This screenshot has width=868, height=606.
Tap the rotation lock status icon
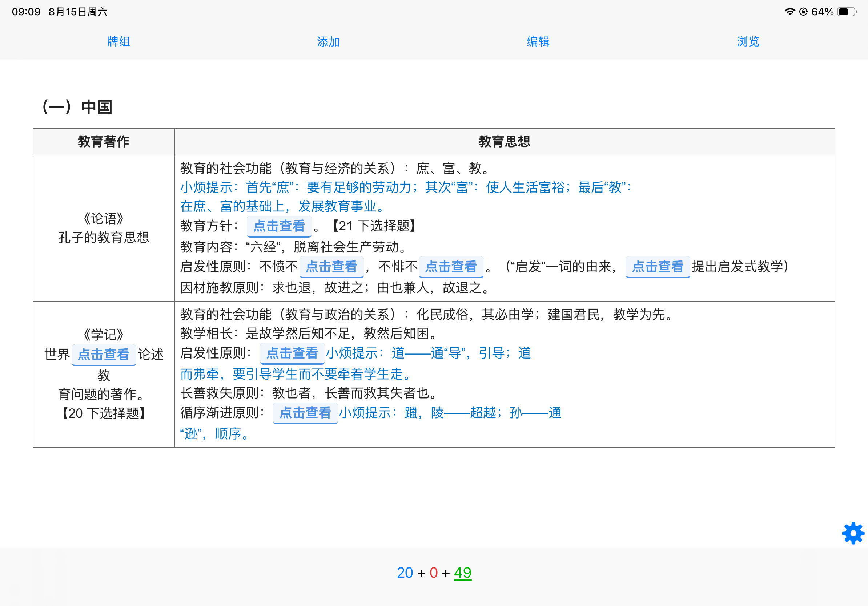tap(804, 12)
